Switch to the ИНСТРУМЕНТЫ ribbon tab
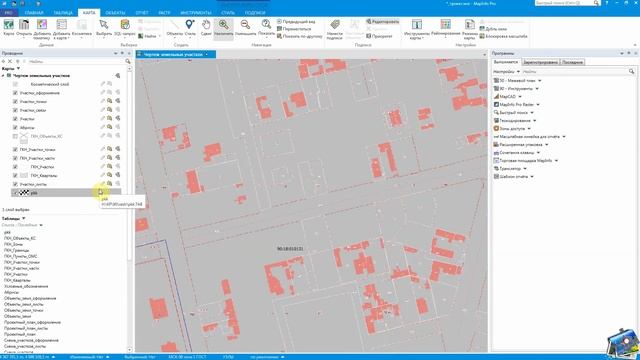This screenshot has width=640, height=360. 196,13
